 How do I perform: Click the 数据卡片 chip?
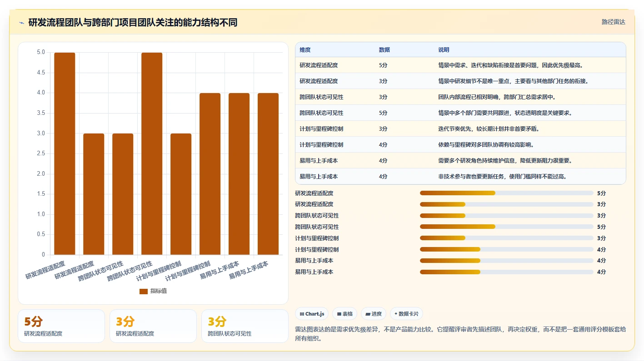click(x=407, y=314)
